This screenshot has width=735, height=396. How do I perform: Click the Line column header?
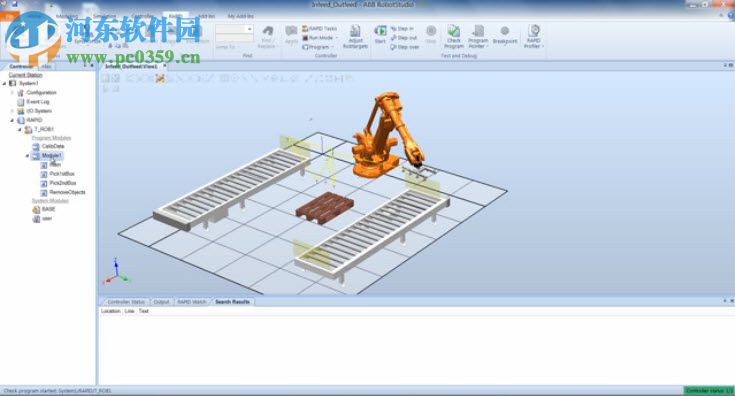point(129,311)
